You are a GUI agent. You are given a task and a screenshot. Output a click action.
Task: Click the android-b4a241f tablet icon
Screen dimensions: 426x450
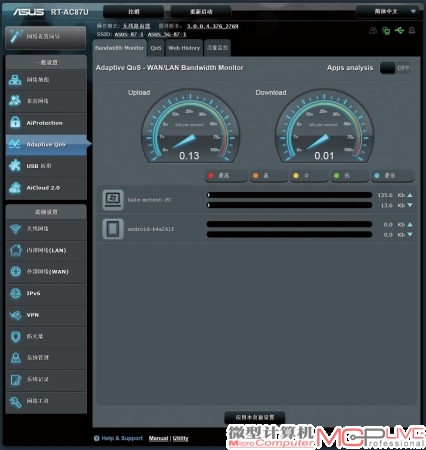point(113,229)
